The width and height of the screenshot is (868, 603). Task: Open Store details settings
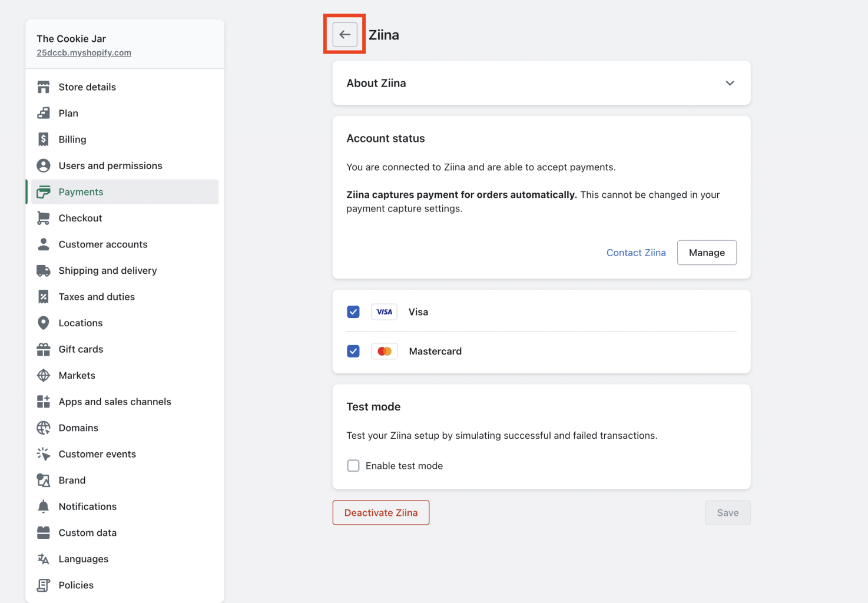(x=125, y=87)
